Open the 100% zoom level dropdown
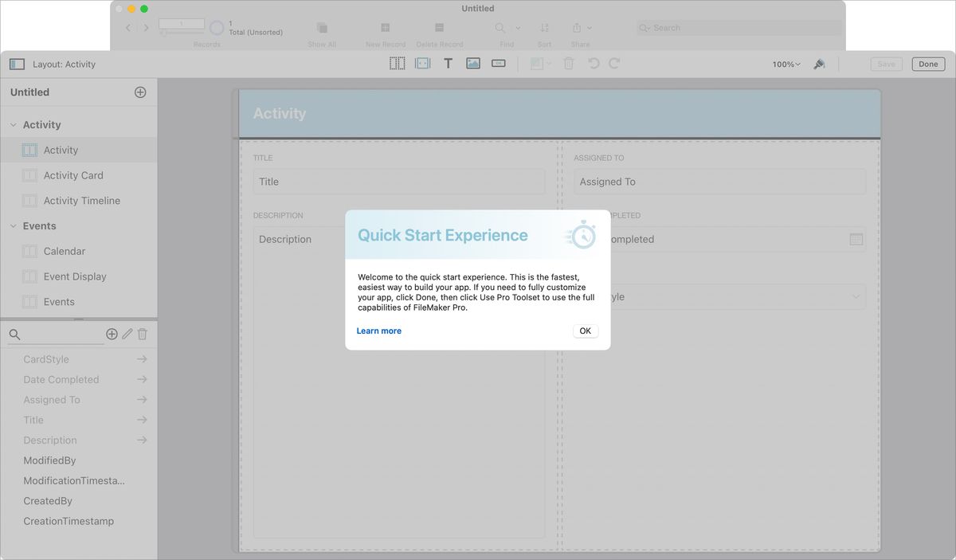 pos(786,63)
